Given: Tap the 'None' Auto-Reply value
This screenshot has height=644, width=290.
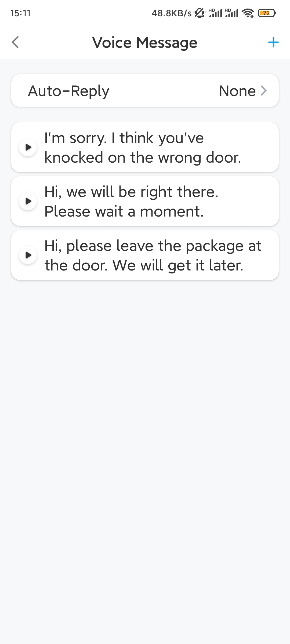Looking at the screenshot, I should [x=237, y=91].
